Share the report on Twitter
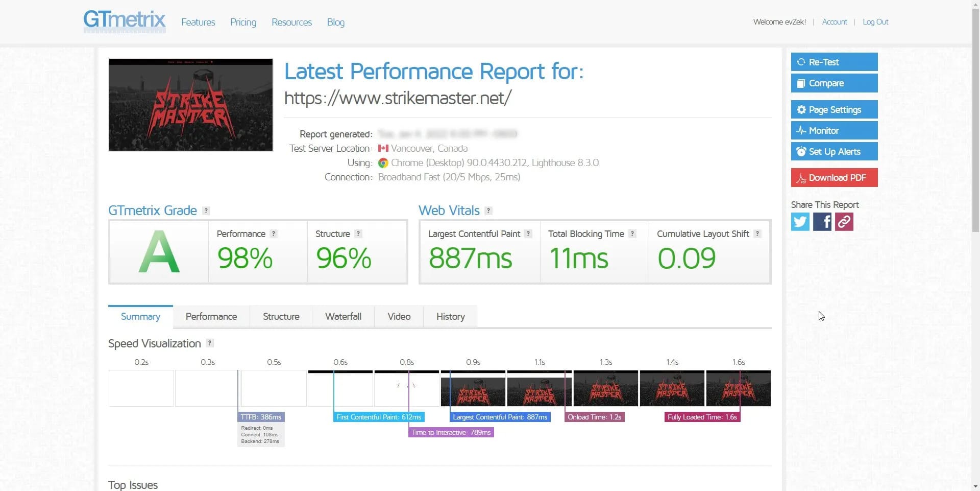Viewport: 980px width, 491px height. (800, 221)
